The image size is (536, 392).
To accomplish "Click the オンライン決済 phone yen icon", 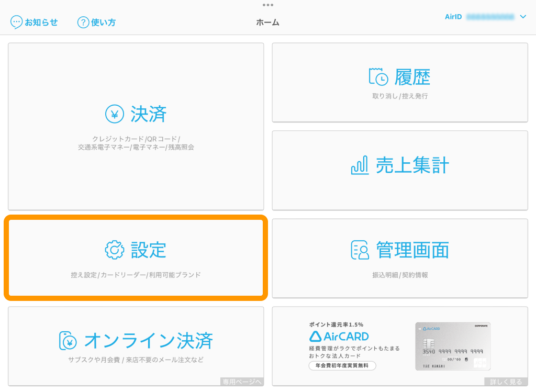I will click(x=69, y=341).
